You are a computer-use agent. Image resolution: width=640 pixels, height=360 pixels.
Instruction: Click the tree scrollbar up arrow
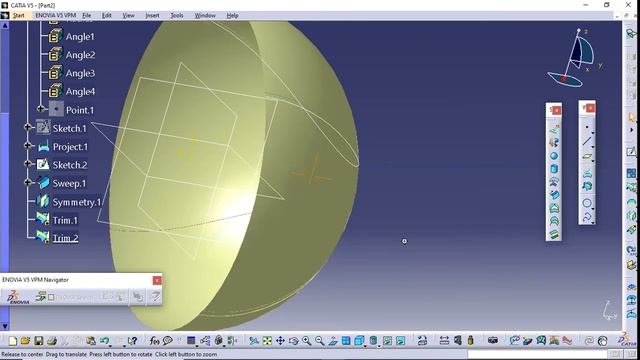coord(5,26)
